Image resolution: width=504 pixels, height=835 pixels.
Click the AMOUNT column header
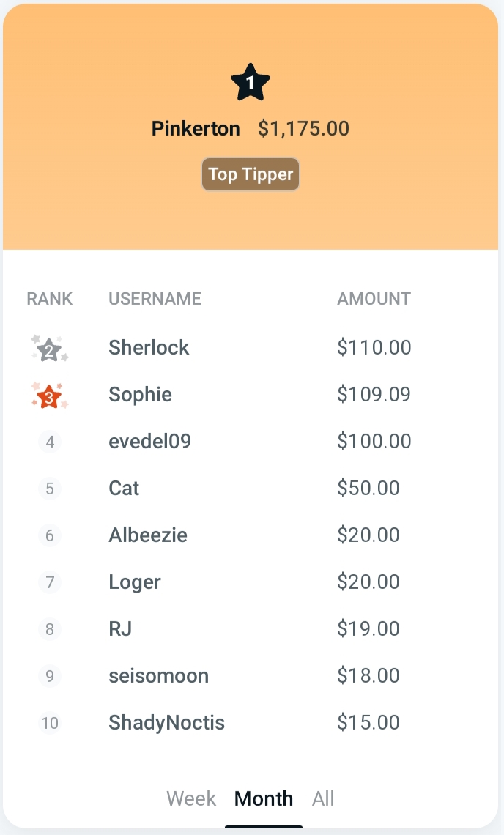point(374,299)
